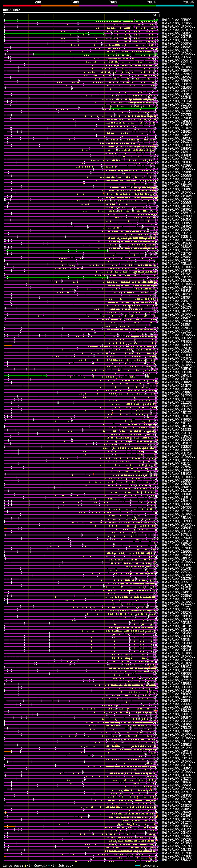Select the UniRef100_Q8L685 label

pos(177,88)
